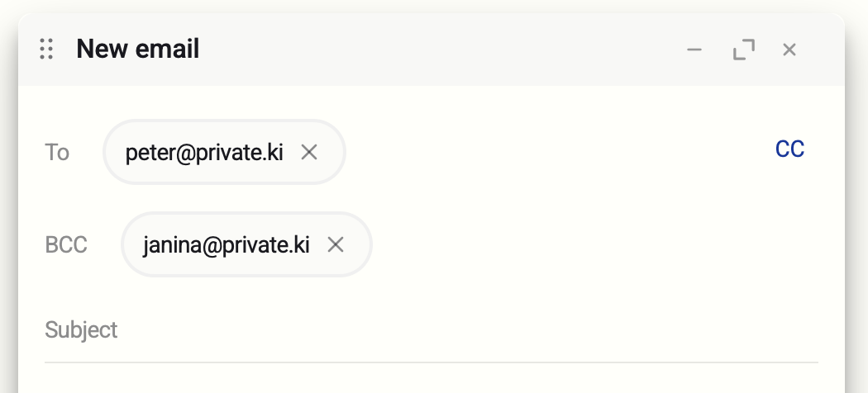Click the To field label
Screen dimensions: 868x393
pos(57,152)
